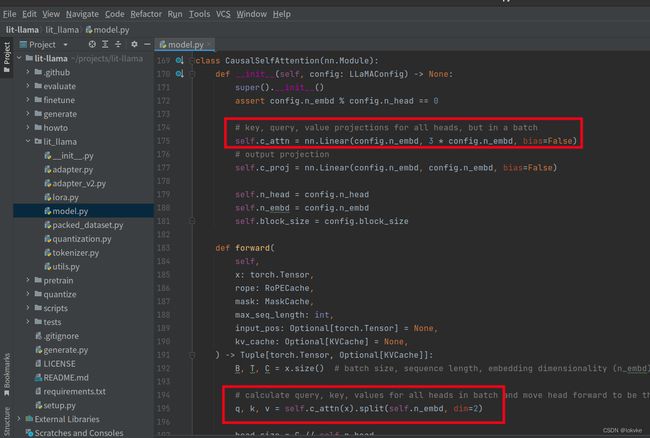Screen dimensions: 650x438
Task: Fold the __init__ method at line 170
Action: (x=192, y=74)
